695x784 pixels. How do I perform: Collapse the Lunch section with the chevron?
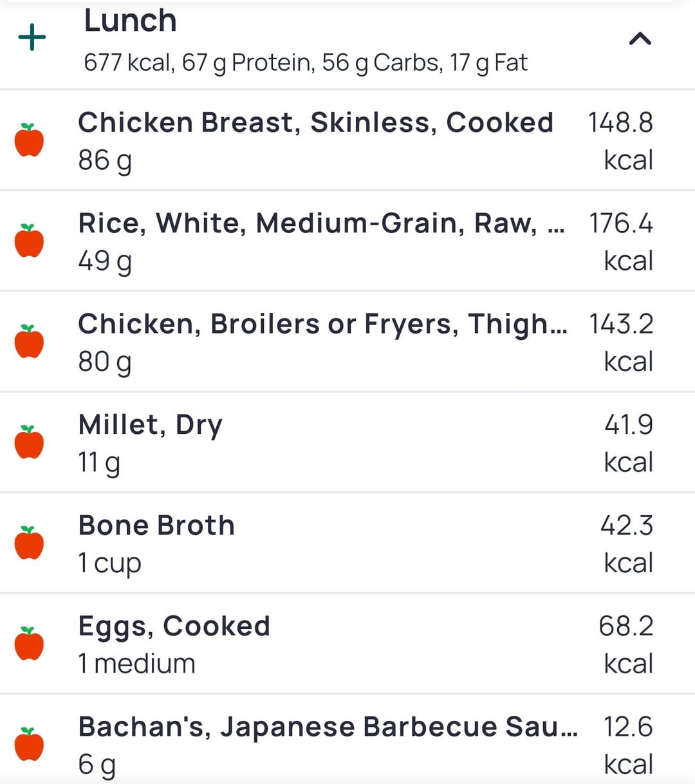coord(640,40)
